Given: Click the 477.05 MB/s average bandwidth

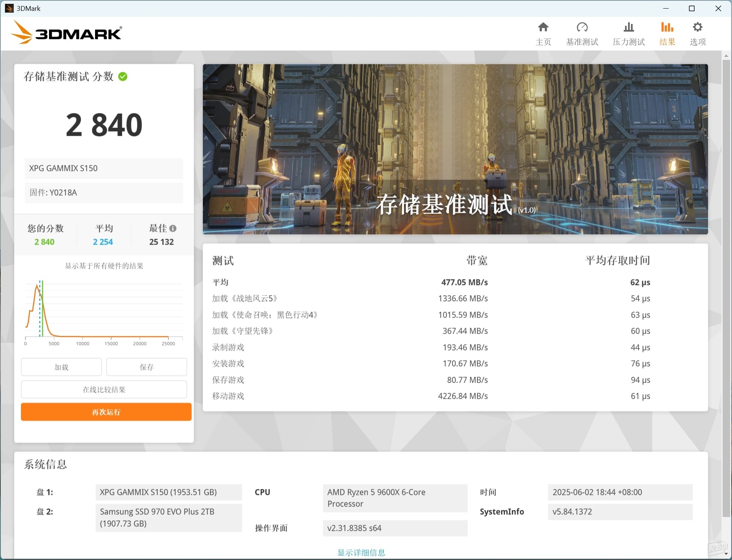Looking at the screenshot, I should coord(464,282).
